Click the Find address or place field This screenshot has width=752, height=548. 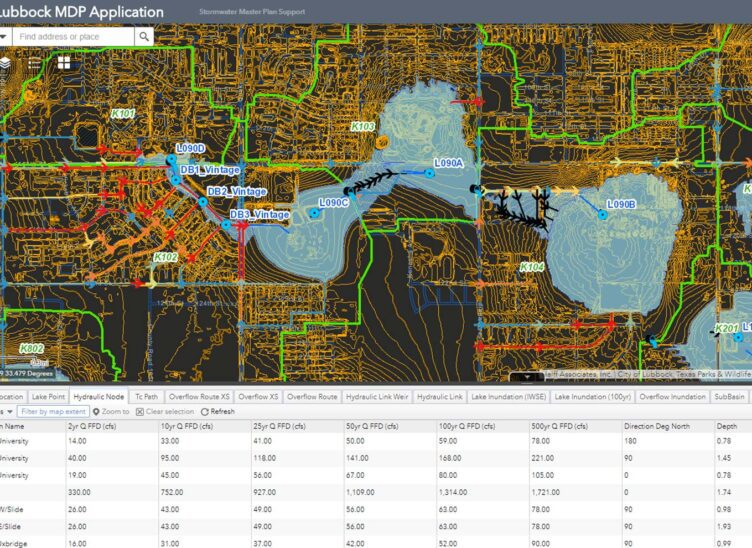coord(72,37)
